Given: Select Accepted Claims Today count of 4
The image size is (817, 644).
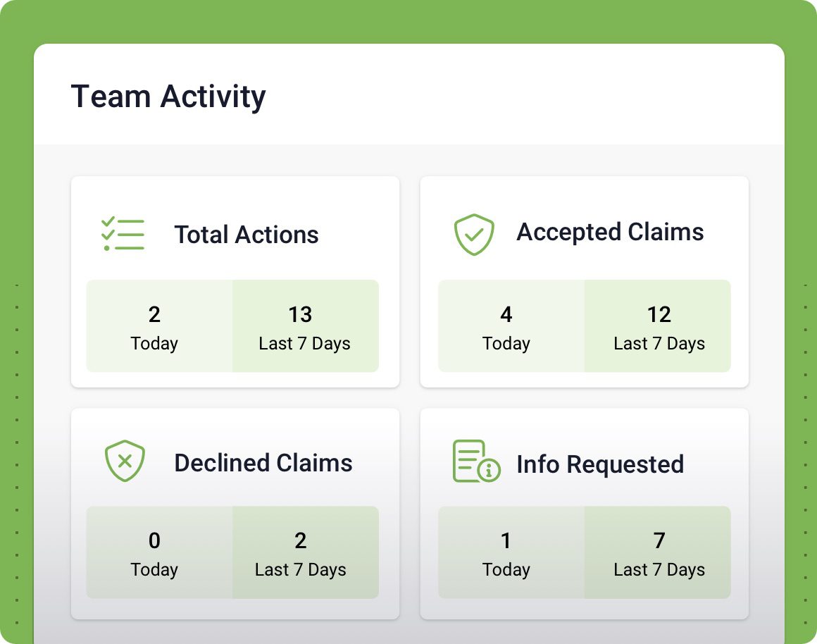Looking at the screenshot, I should click(x=506, y=314).
